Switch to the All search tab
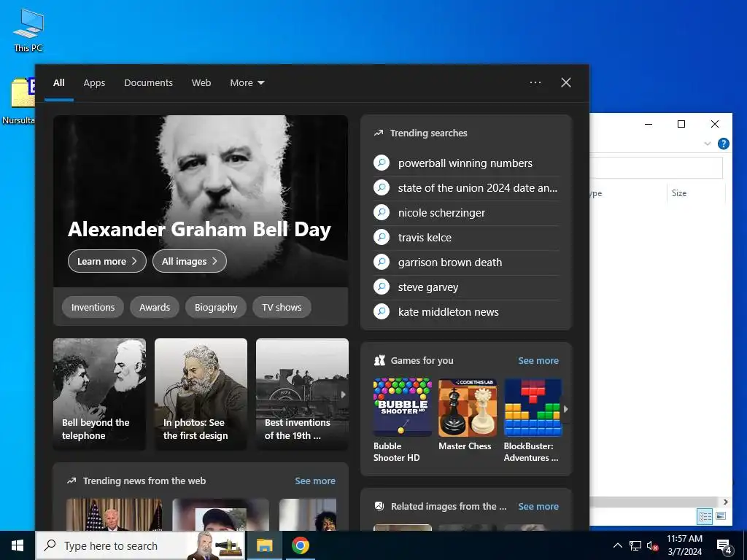Image resolution: width=747 pixels, height=560 pixels. (59, 83)
